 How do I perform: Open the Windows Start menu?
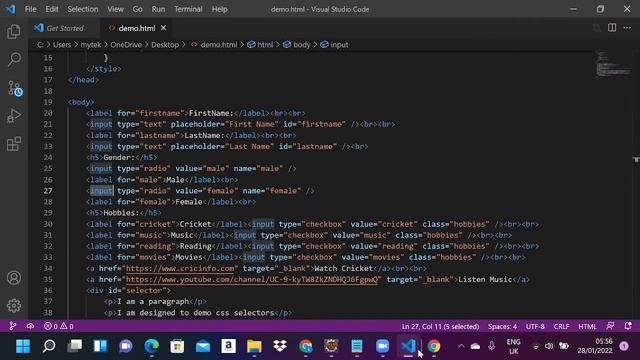[23, 346]
